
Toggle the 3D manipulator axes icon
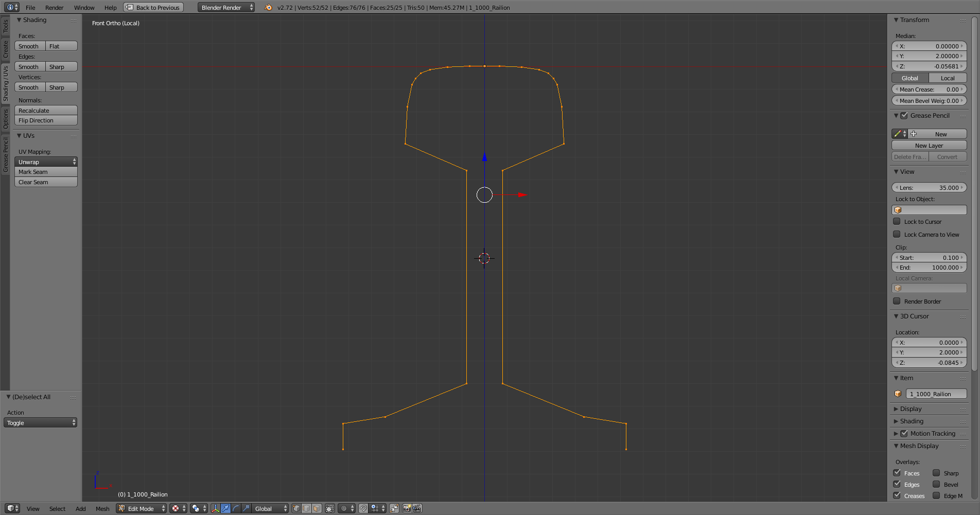tap(215, 508)
